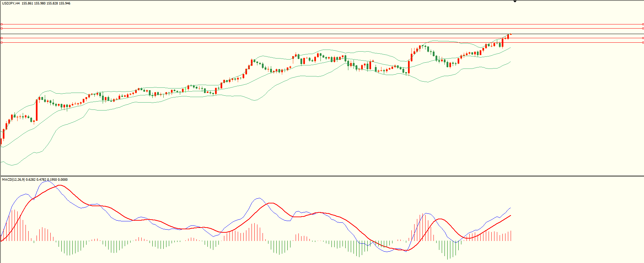
Task: Select left handle of second red line
Action: point(2,29)
